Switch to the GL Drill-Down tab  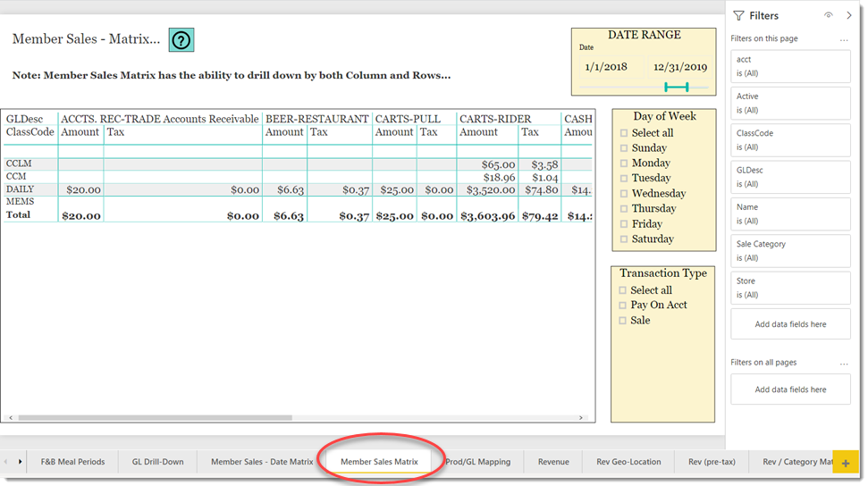[157, 462]
